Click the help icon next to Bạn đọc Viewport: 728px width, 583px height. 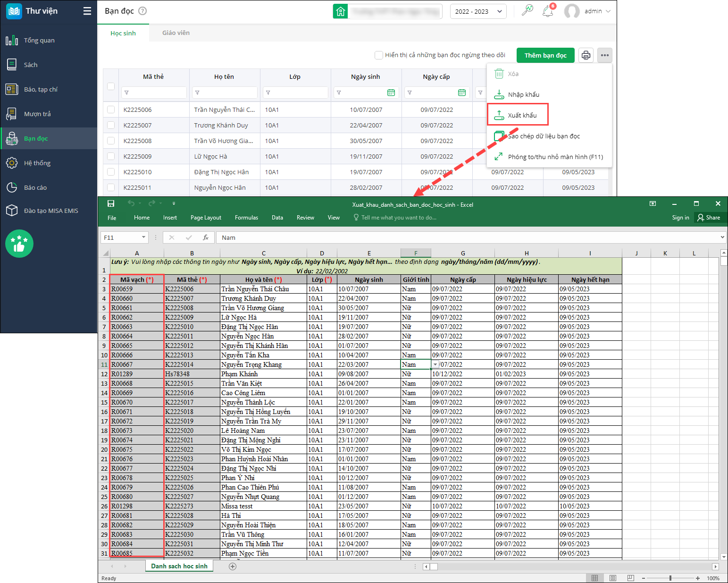point(142,11)
